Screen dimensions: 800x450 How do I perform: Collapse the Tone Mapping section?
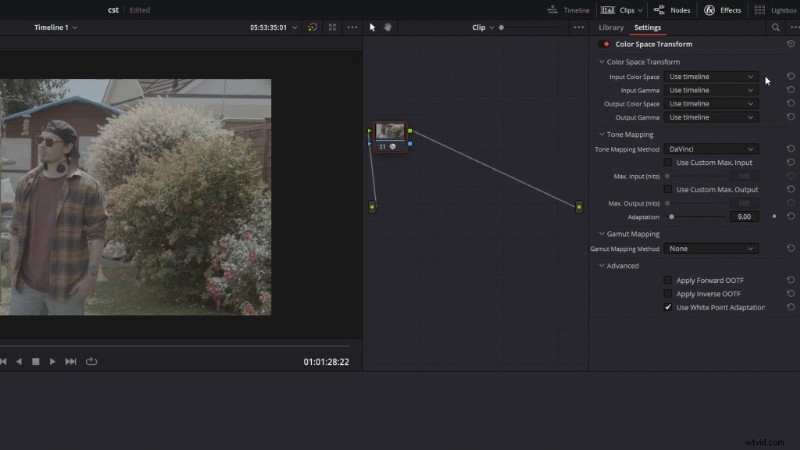click(602, 134)
